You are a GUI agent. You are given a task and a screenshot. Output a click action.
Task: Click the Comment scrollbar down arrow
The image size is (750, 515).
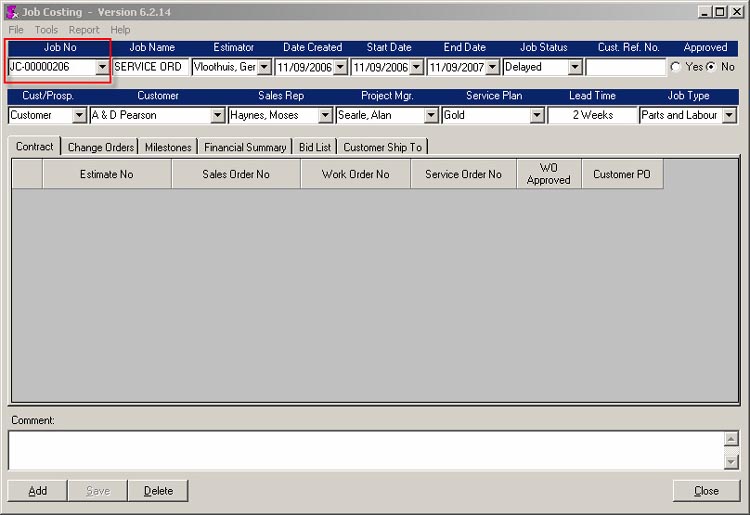(x=732, y=461)
